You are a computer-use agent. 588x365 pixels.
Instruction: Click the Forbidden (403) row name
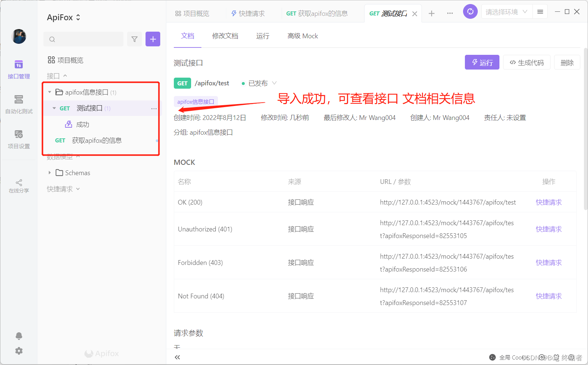200,262
